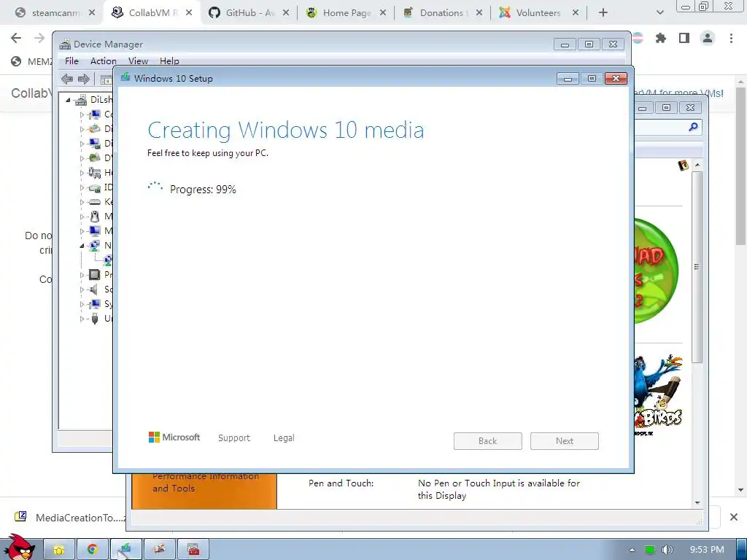Collapse the network adapters node
Viewport: 747px width, 560px height.
(x=82, y=246)
